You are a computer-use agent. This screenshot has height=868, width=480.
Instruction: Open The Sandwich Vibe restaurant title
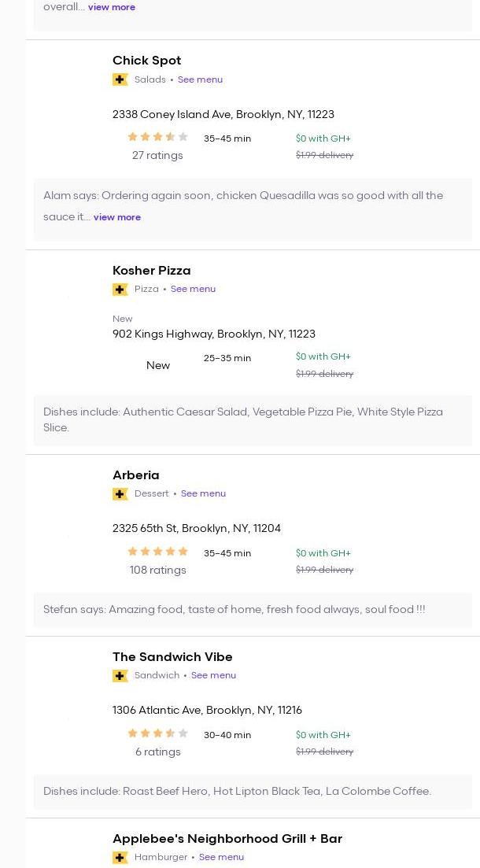(172, 657)
